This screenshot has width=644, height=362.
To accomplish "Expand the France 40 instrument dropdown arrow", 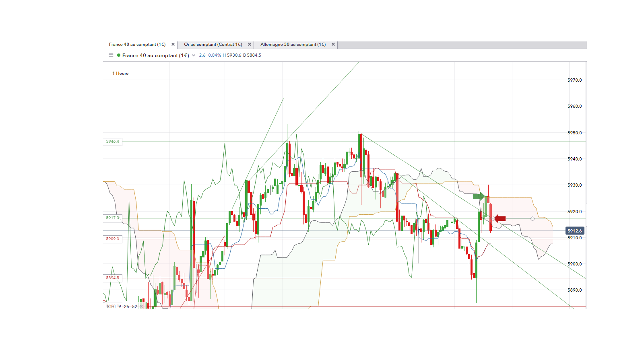I will [x=194, y=56].
